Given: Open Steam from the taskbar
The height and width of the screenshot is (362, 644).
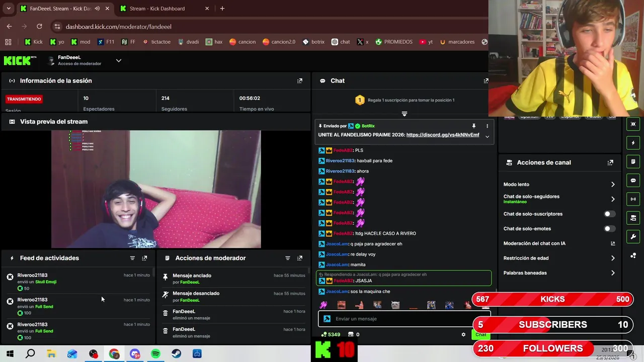Looking at the screenshot, I should click(x=176, y=354).
